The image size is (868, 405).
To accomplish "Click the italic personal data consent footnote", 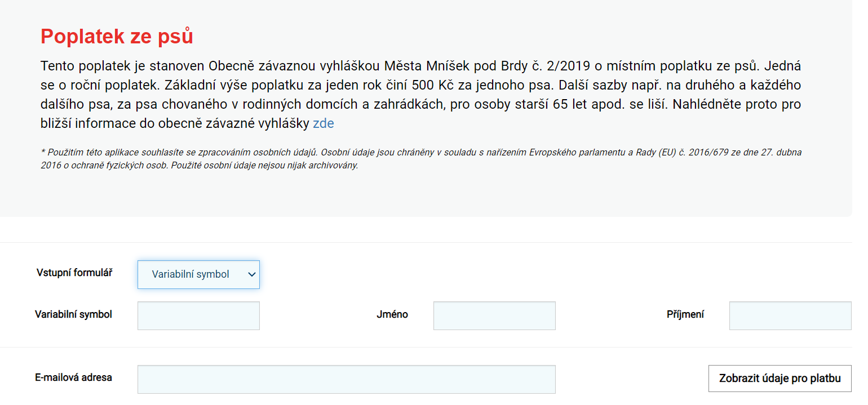I will [x=421, y=159].
